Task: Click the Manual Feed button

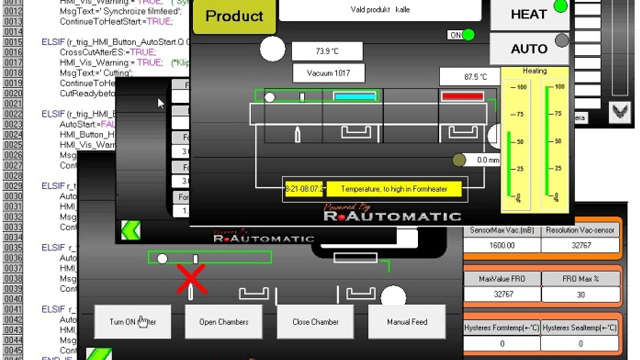Action: pos(407,322)
